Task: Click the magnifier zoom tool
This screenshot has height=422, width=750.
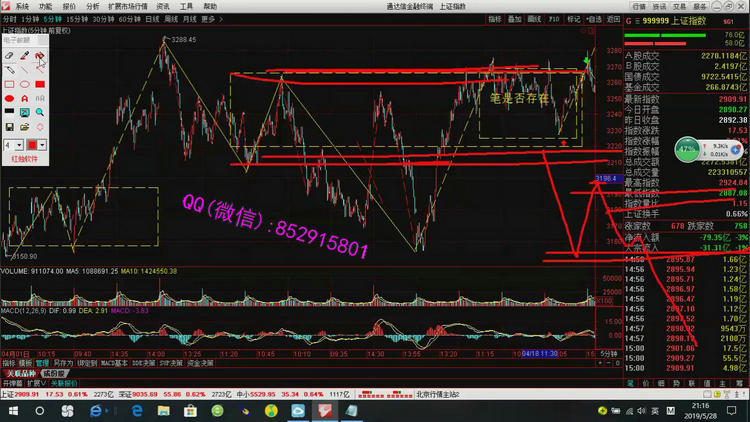Action: click(39, 113)
